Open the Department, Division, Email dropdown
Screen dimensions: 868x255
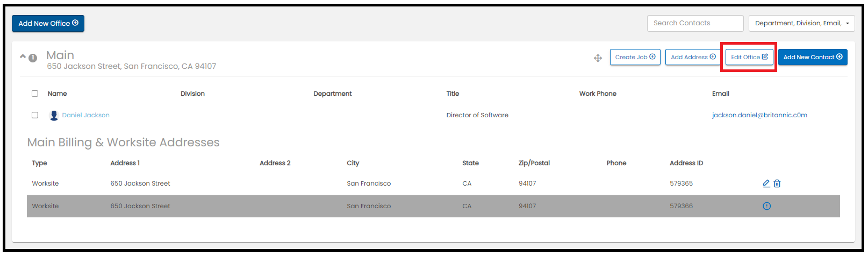coord(802,23)
